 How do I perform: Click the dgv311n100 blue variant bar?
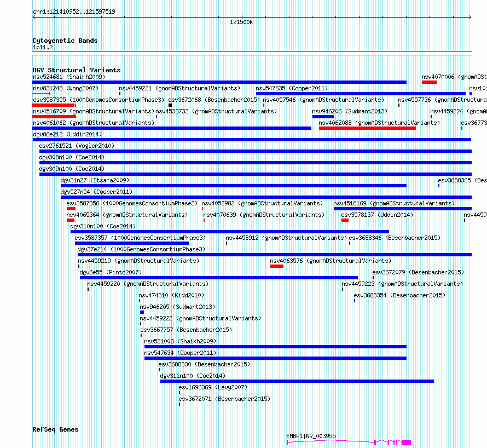[297, 381]
